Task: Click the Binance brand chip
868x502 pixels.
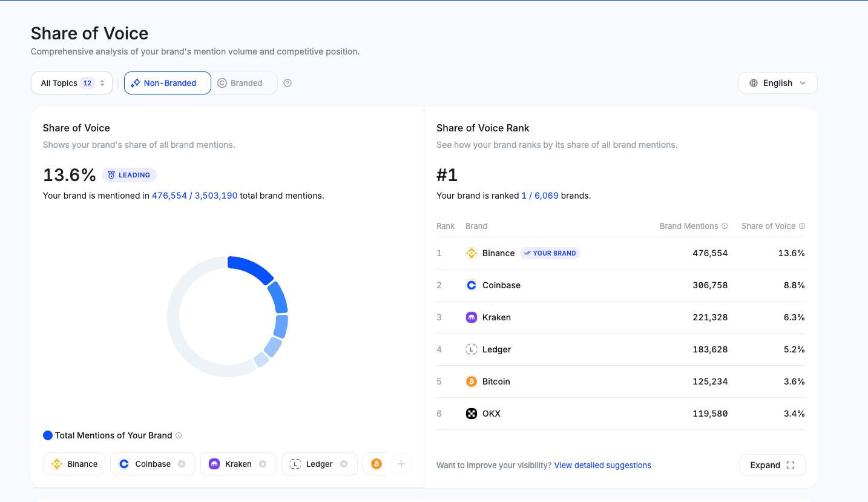Action: (x=74, y=464)
